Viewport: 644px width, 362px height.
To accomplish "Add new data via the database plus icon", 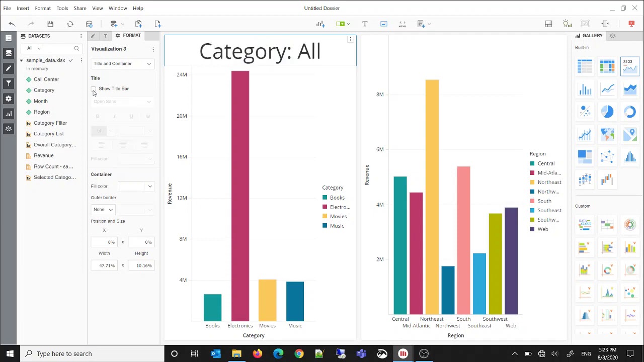I will (x=114, y=24).
